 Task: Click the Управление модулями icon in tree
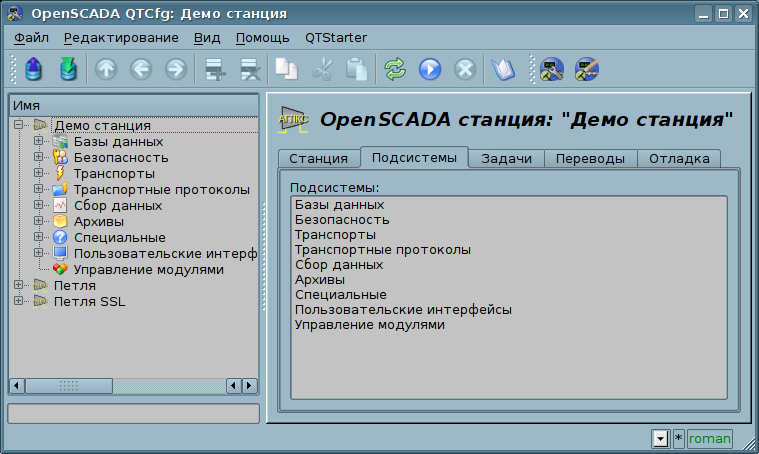(60, 269)
